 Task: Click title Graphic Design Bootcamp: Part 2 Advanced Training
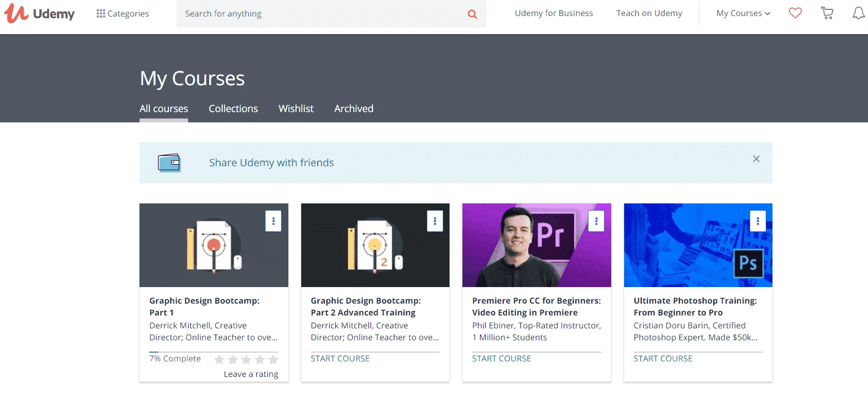(x=366, y=306)
